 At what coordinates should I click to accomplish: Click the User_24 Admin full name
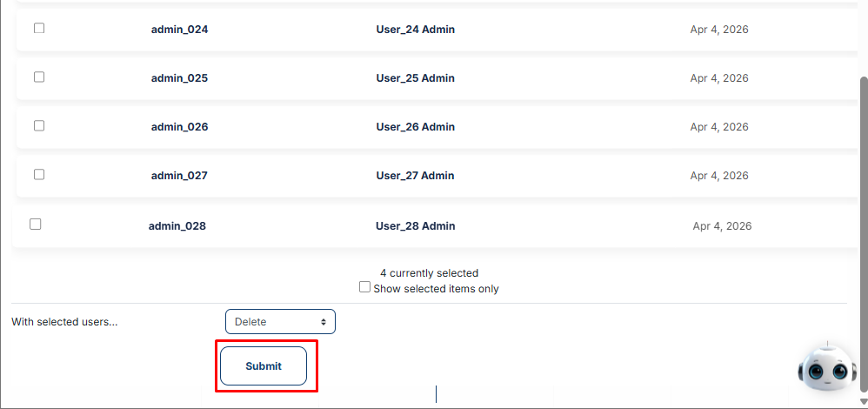(415, 30)
